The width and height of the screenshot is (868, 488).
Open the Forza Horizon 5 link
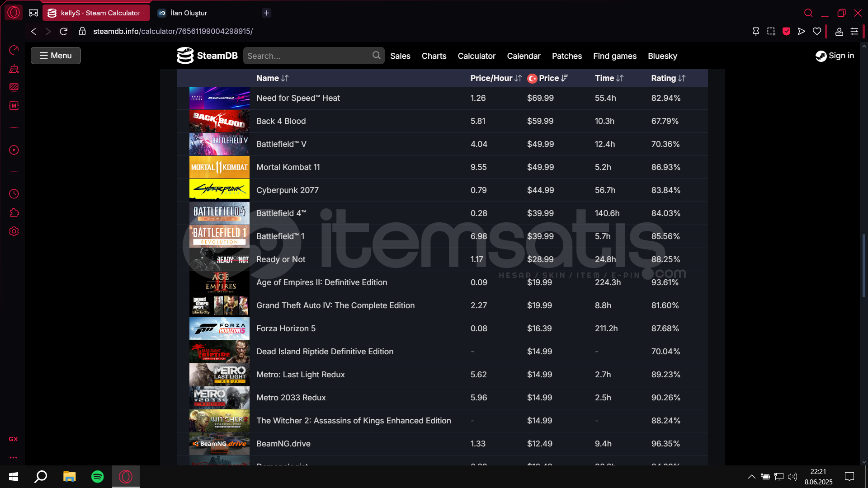pos(286,328)
